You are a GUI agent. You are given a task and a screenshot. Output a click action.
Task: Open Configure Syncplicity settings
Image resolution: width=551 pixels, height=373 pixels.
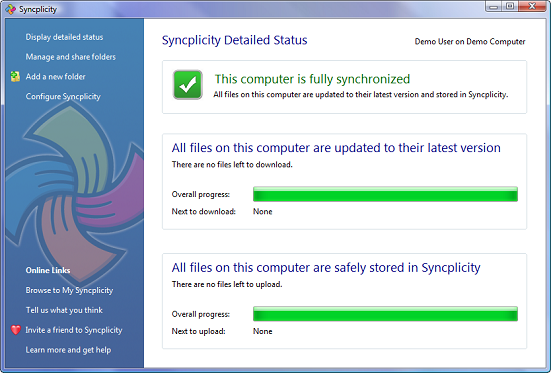tap(63, 96)
